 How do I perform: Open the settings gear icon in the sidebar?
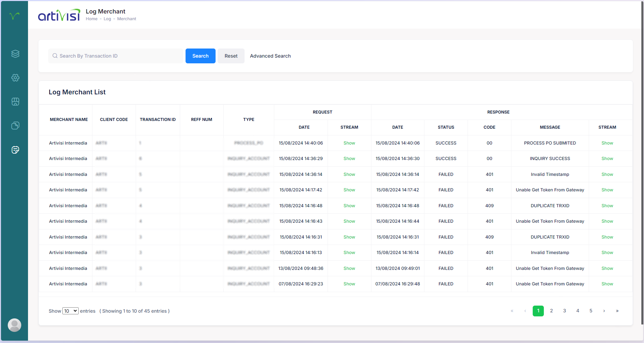click(x=15, y=77)
